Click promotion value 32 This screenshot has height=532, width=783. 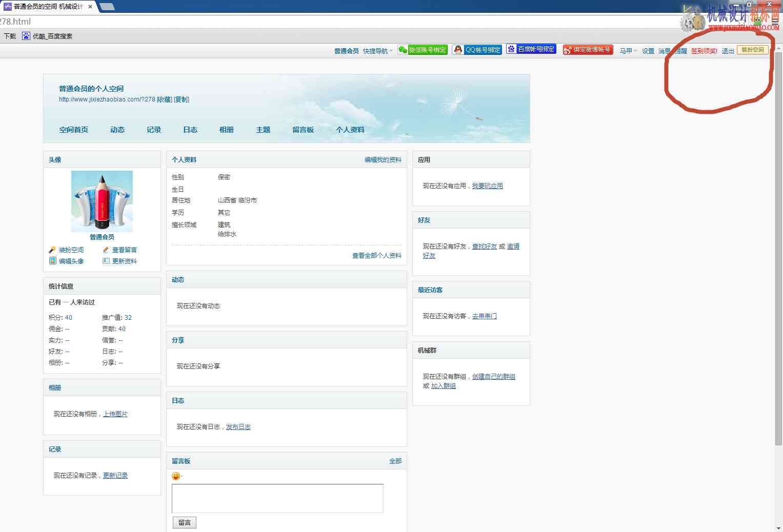128,317
